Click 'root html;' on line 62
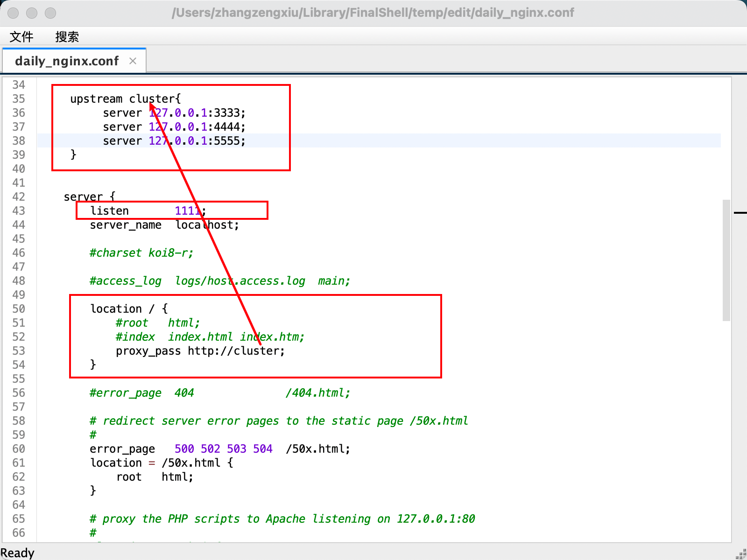 tap(155, 476)
